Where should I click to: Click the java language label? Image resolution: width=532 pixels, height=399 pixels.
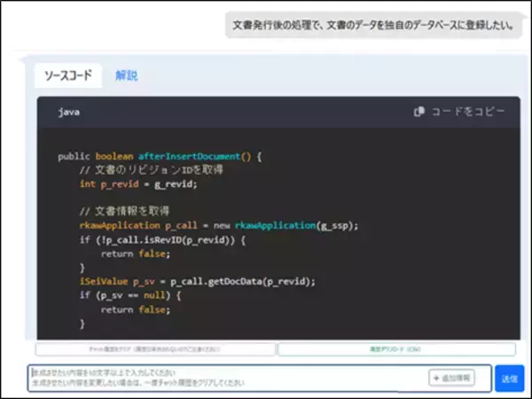pos(69,112)
